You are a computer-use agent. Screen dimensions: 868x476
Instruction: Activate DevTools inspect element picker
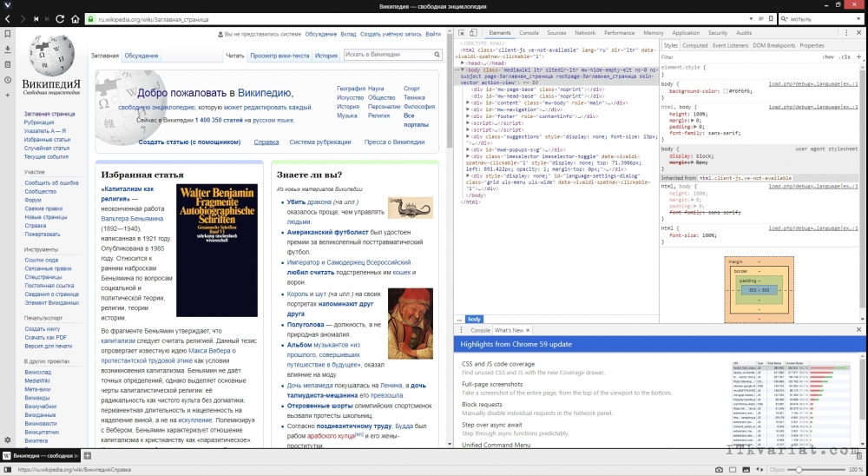pyautogui.click(x=462, y=33)
